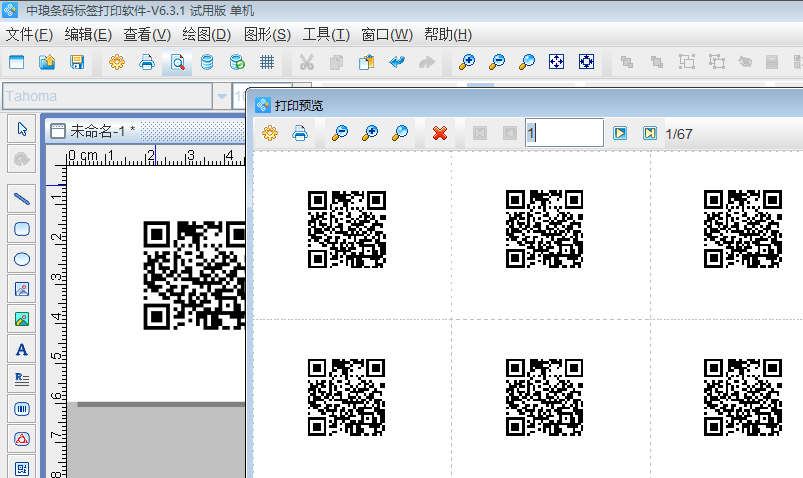Viewport: 803px width, 478px height.
Task: Close preview with the red X icon
Action: (439, 133)
